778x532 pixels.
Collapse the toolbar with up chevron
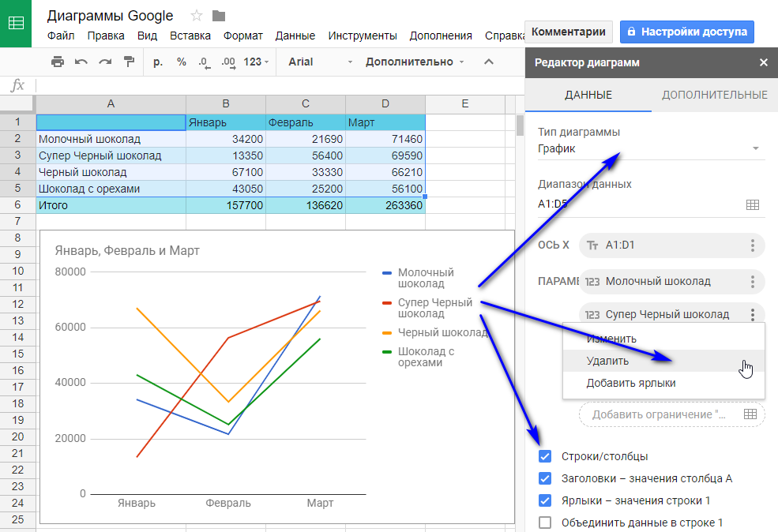point(489,62)
